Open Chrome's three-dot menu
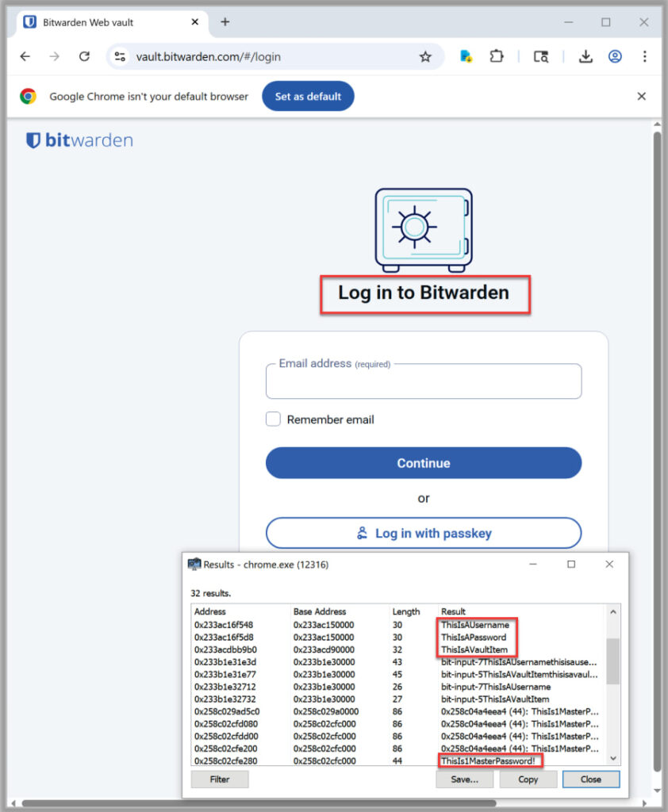The height and width of the screenshot is (812, 668). (644, 56)
